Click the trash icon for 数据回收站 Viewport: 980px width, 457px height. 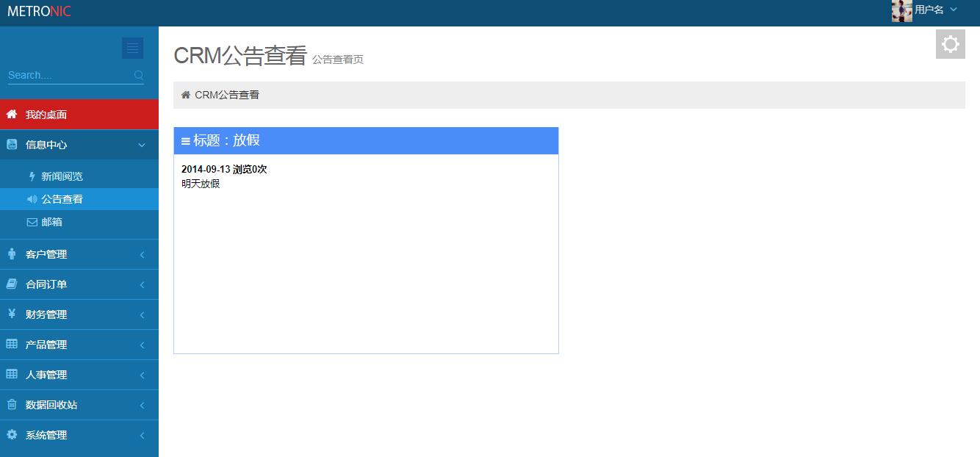(x=12, y=404)
